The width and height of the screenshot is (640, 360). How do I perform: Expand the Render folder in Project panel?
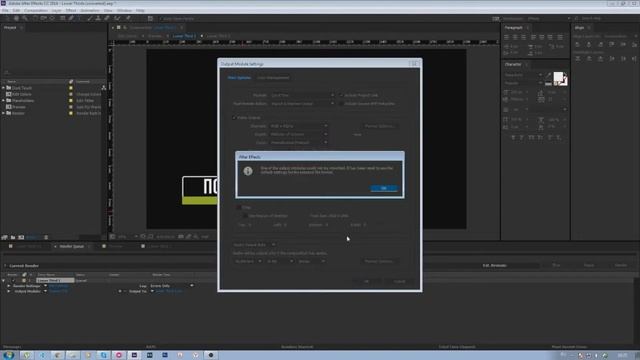point(4,113)
